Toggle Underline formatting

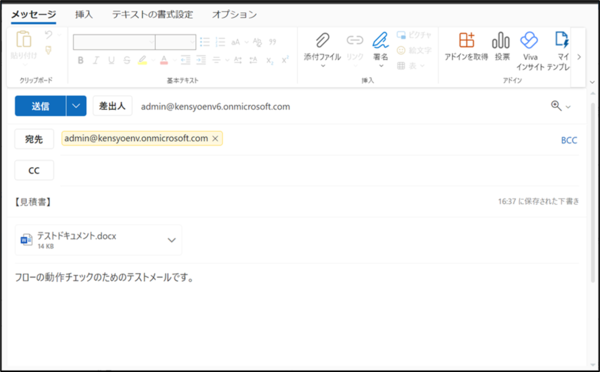tap(111, 60)
